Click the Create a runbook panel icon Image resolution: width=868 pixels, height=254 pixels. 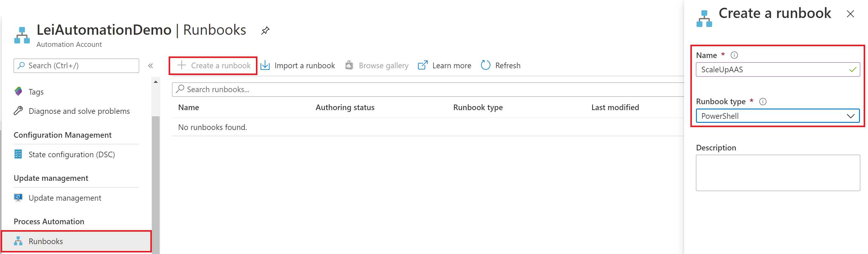coord(704,19)
